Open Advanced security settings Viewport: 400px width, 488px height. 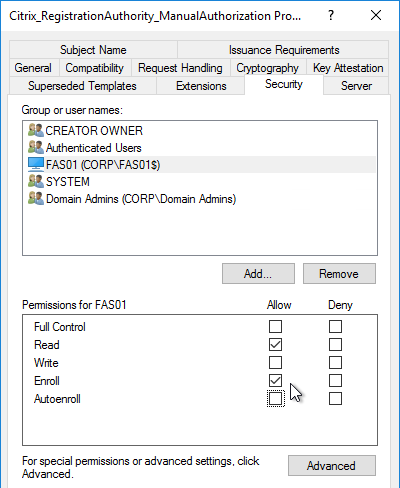tap(332, 466)
